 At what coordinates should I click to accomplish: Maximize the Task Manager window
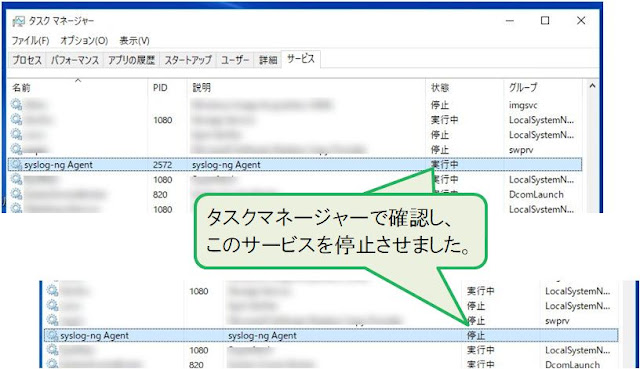(545, 20)
